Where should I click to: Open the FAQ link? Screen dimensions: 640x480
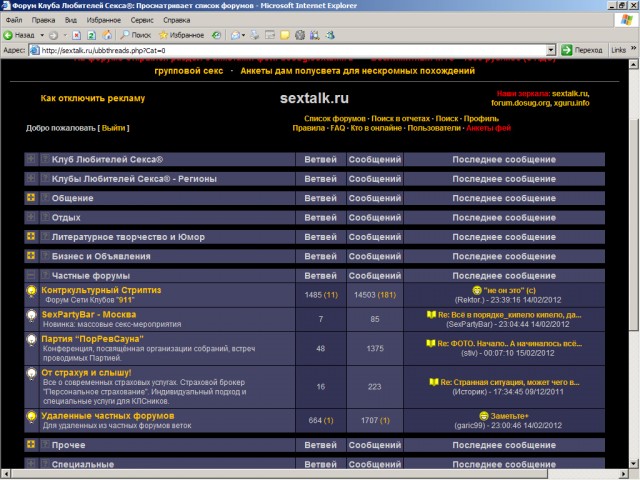coord(338,128)
